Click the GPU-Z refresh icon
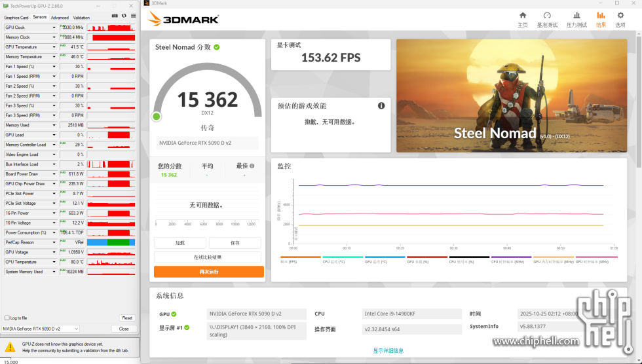This screenshot has height=364, width=642. 124,14
